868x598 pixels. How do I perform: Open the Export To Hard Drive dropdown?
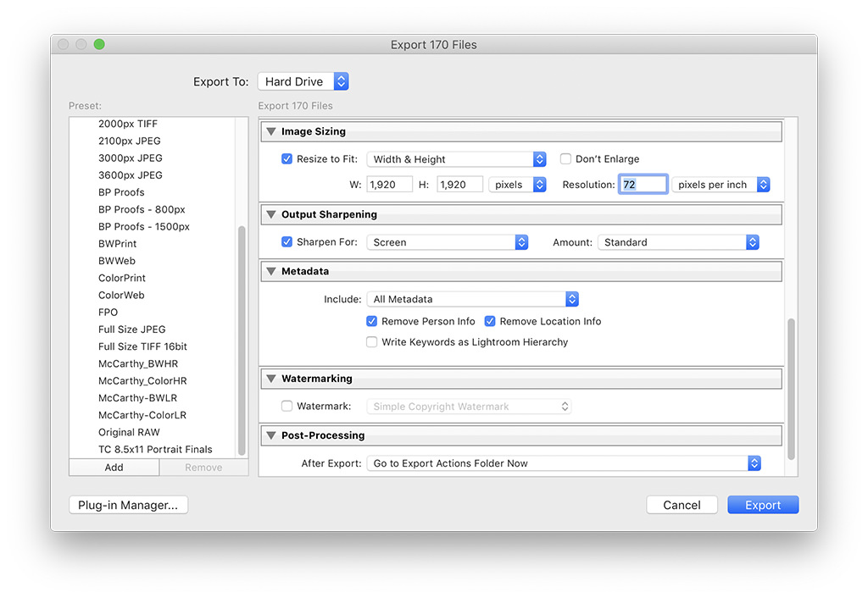coord(303,81)
